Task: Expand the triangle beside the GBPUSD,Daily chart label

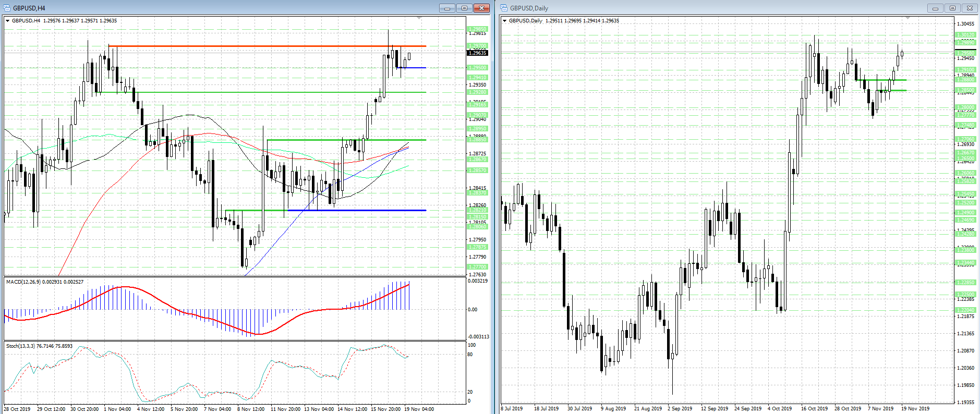Action: tap(504, 21)
